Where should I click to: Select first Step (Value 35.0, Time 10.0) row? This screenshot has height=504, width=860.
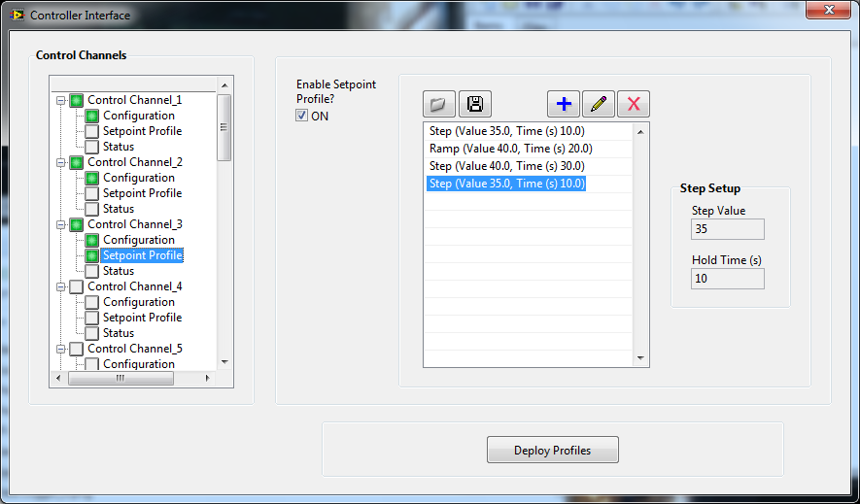pyautogui.click(x=528, y=131)
